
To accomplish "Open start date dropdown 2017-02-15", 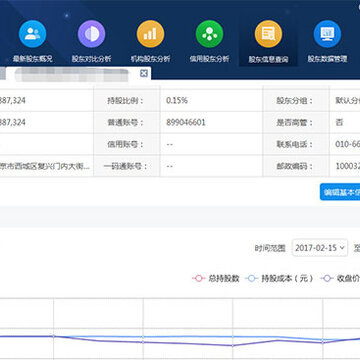I will click(320, 248).
